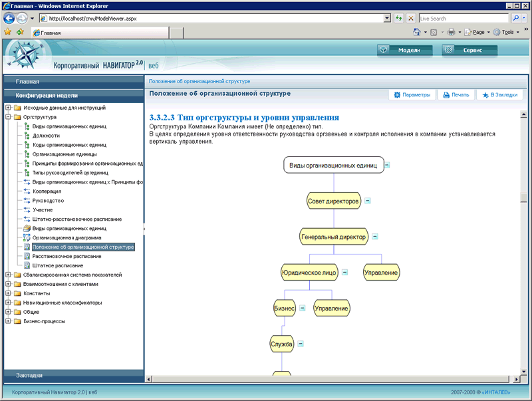Image resolution: width=532 pixels, height=401 pixels.
Task: Expand Сбалансированная система показателей folder
Action: (x=8, y=275)
